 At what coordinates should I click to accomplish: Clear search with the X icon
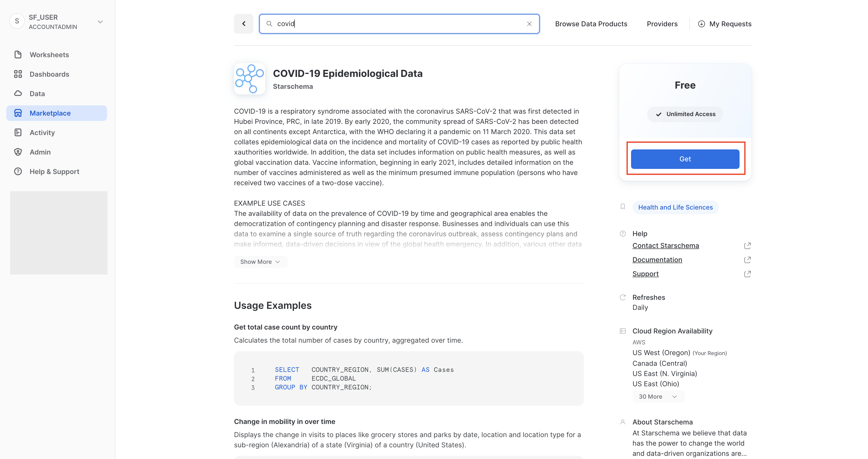point(529,24)
